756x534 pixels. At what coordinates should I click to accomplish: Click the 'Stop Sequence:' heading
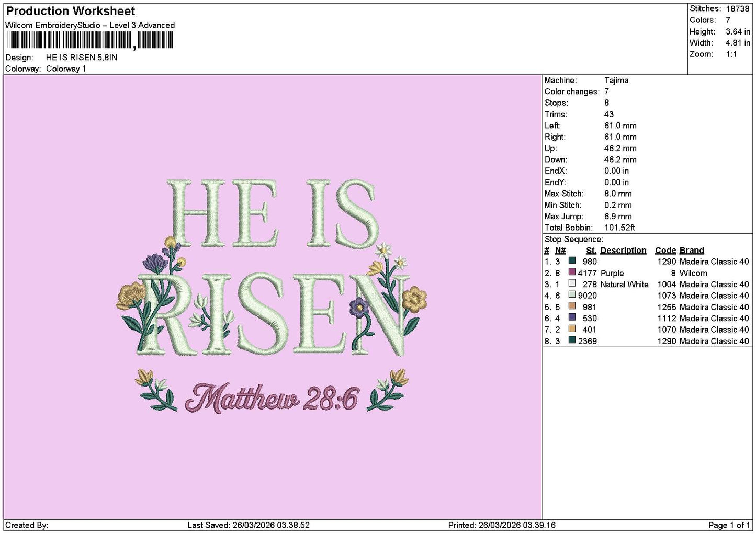(x=574, y=239)
